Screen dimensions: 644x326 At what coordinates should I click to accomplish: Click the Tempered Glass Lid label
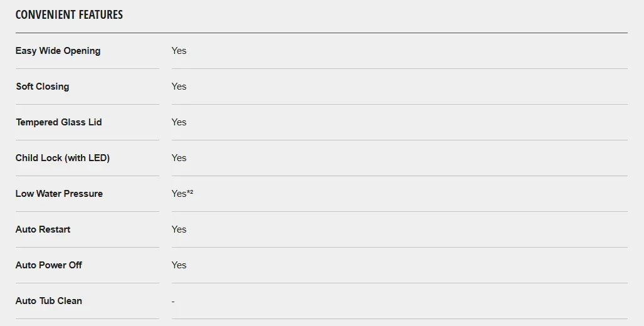[58, 122]
